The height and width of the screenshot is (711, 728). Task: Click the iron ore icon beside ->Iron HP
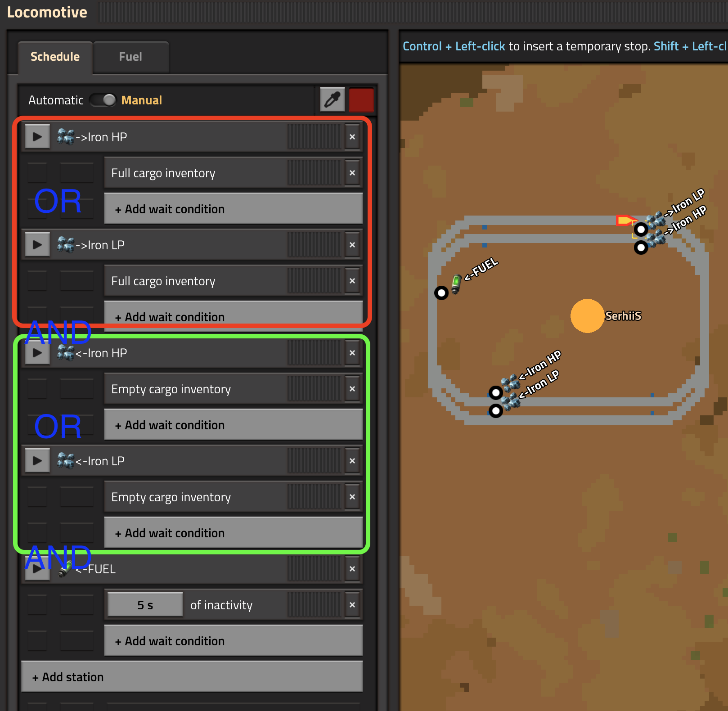click(66, 136)
